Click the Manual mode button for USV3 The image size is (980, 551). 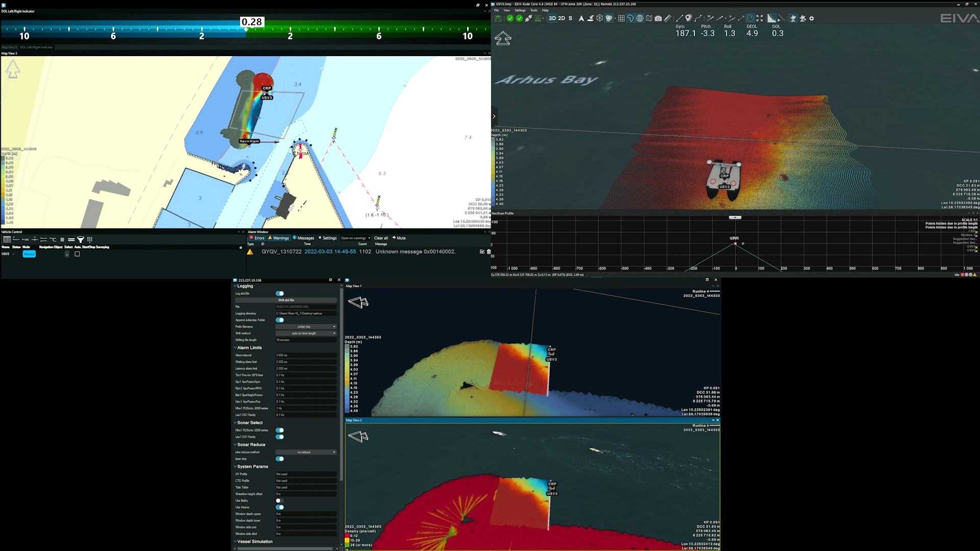click(x=29, y=254)
